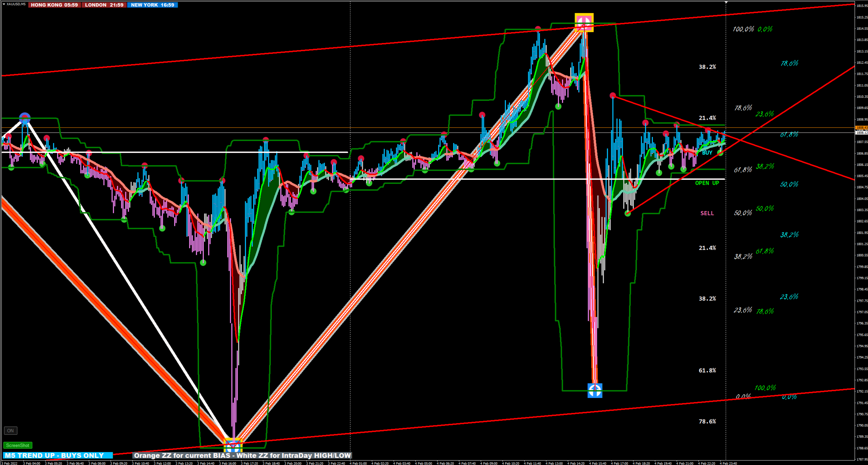Click the chart shift triangle at top
The image size is (868, 465).
click(x=726, y=2)
